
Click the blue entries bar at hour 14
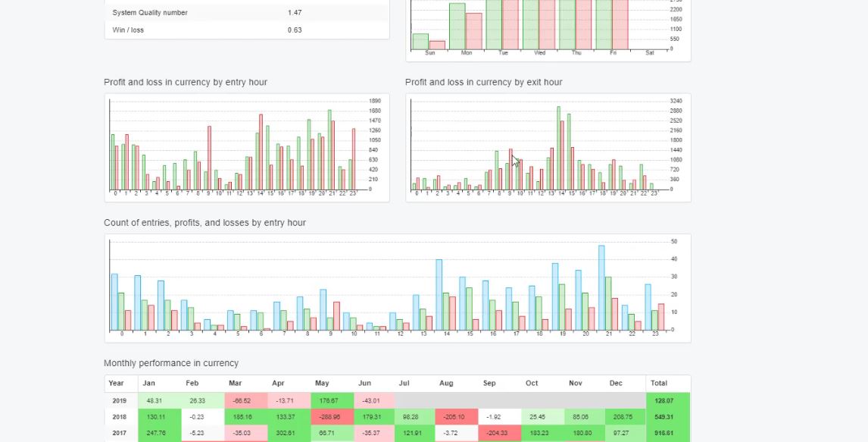[439, 295]
